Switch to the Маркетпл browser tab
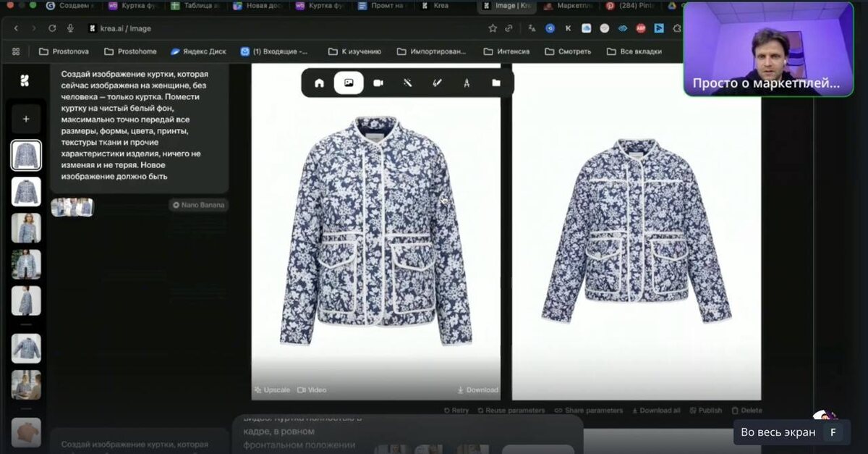This screenshot has height=454, width=868. click(569, 6)
